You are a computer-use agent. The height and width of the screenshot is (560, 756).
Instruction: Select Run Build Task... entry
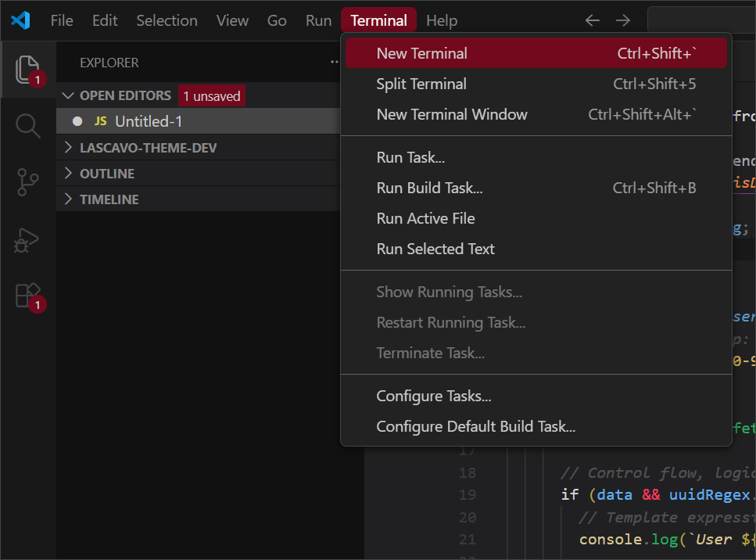[x=536, y=188]
